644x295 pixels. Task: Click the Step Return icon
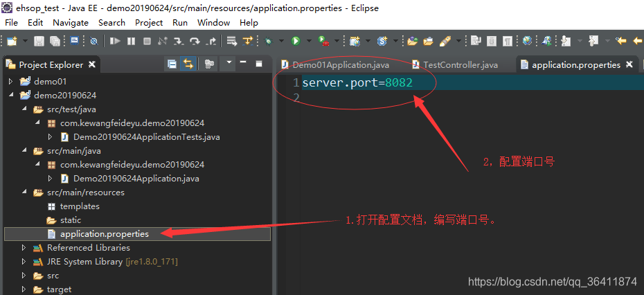tap(211, 41)
